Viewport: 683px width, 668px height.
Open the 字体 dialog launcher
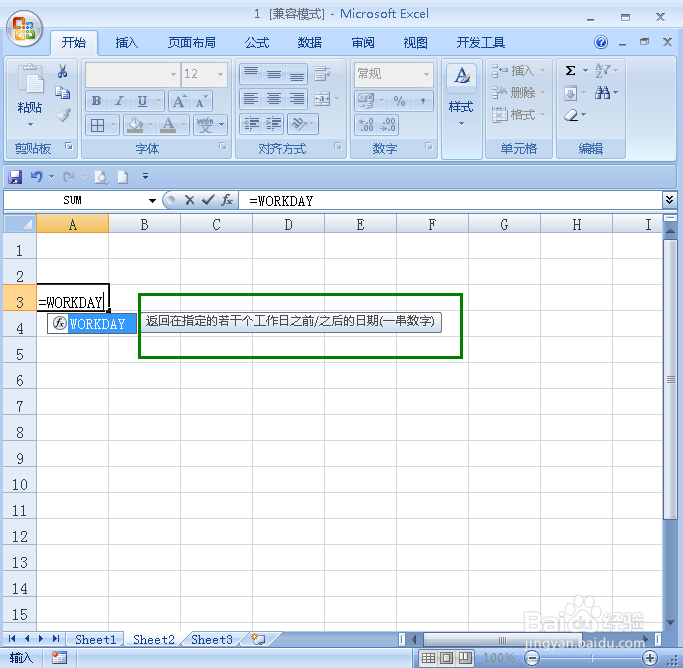[x=223, y=146]
